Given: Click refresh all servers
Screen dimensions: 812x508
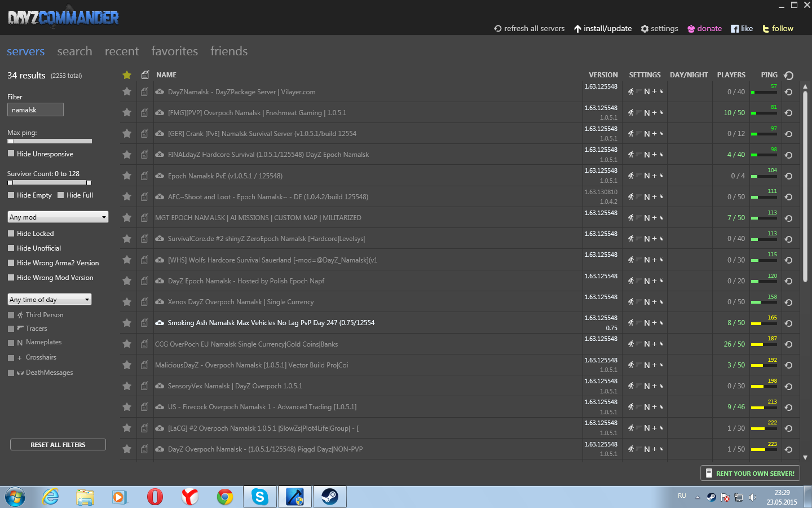Looking at the screenshot, I should 529,28.
